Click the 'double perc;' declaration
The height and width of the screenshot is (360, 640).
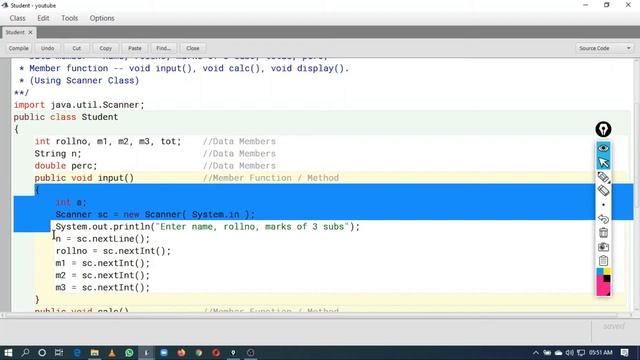(66, 166)
